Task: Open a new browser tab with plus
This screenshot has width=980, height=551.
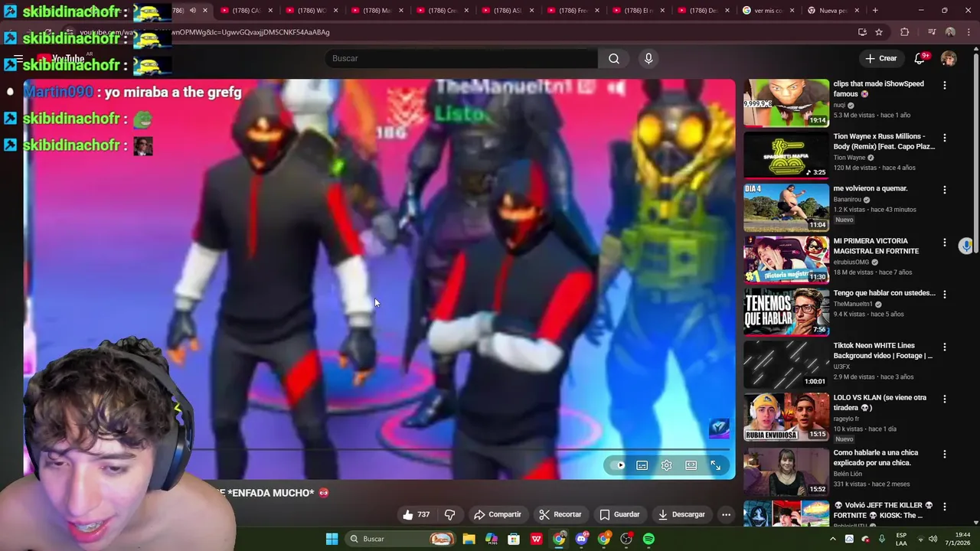Action: point(875,11)
